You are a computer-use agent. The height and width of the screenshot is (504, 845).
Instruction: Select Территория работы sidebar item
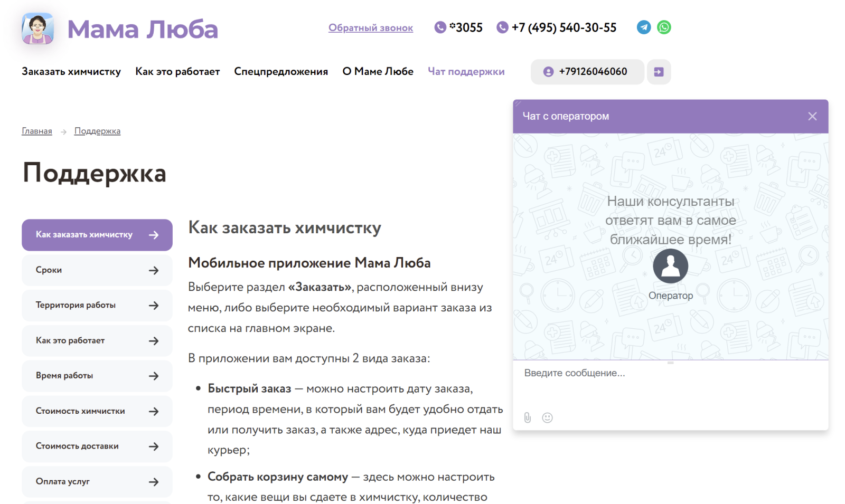[x=97, y=306]
